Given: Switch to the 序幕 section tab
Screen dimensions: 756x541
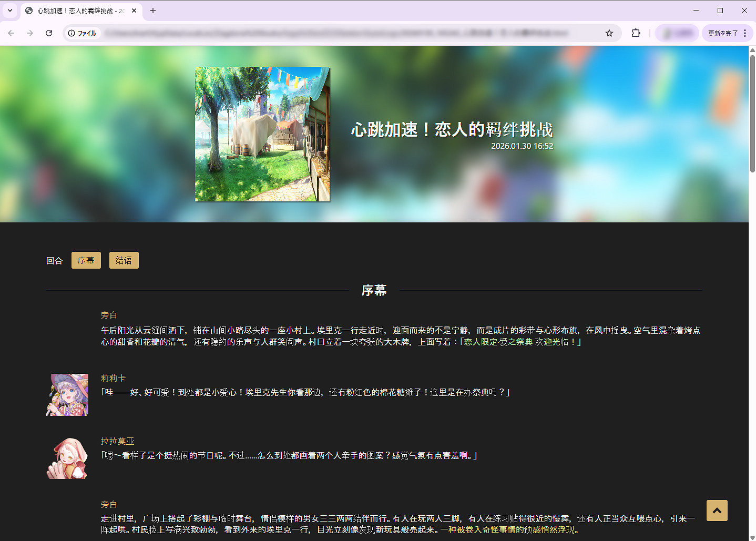Looking at the screenshot, I should click(86, 260).
